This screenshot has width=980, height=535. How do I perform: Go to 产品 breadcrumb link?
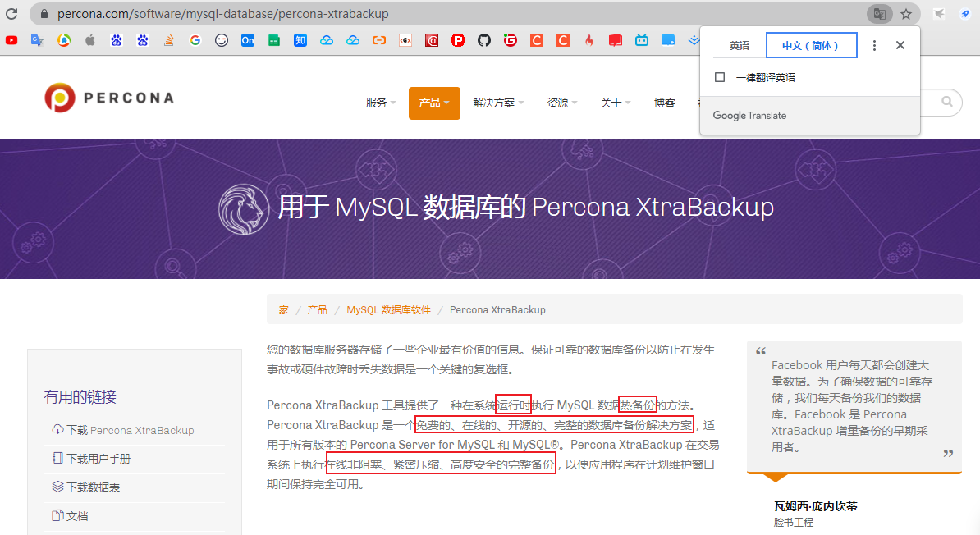point(317,310)
